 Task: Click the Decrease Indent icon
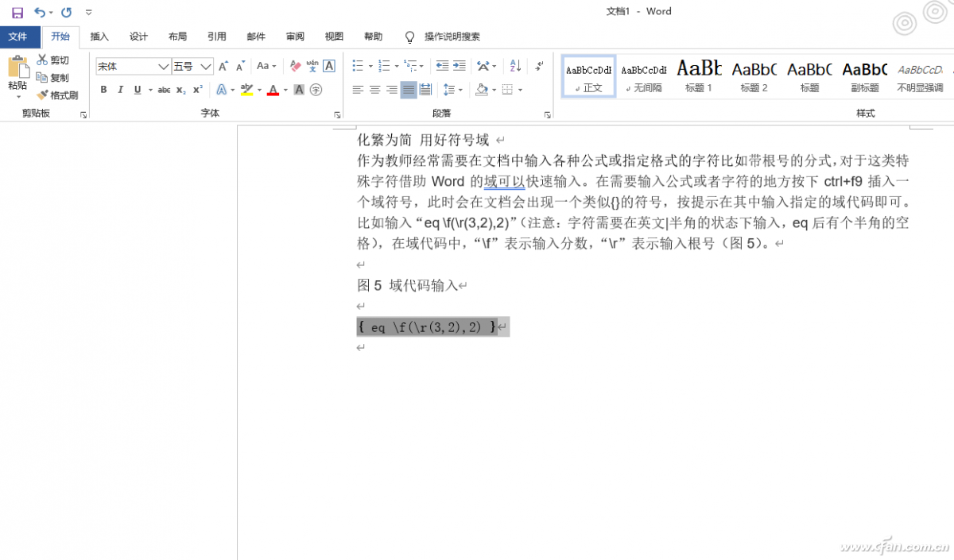coord(442,66)
